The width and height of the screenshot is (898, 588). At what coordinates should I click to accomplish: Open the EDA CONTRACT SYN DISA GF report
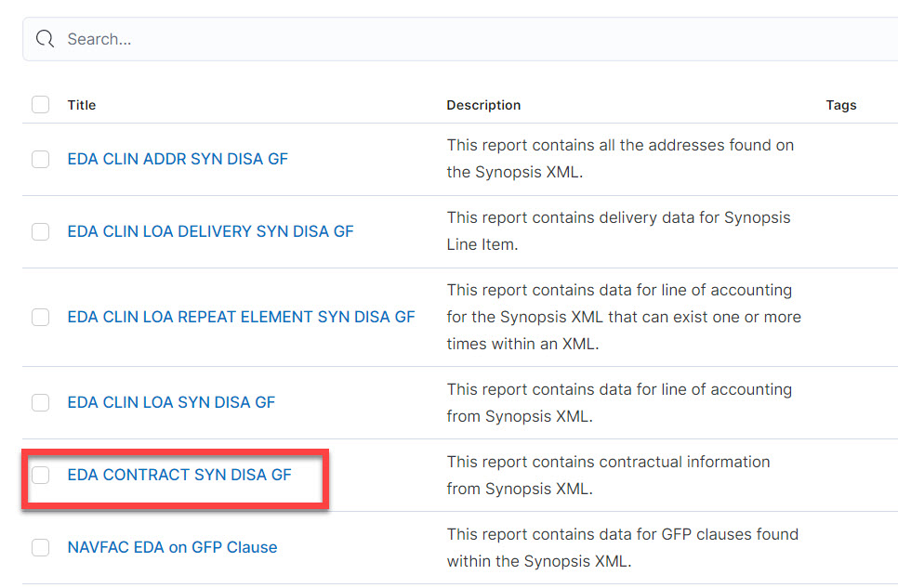point(179,475)
